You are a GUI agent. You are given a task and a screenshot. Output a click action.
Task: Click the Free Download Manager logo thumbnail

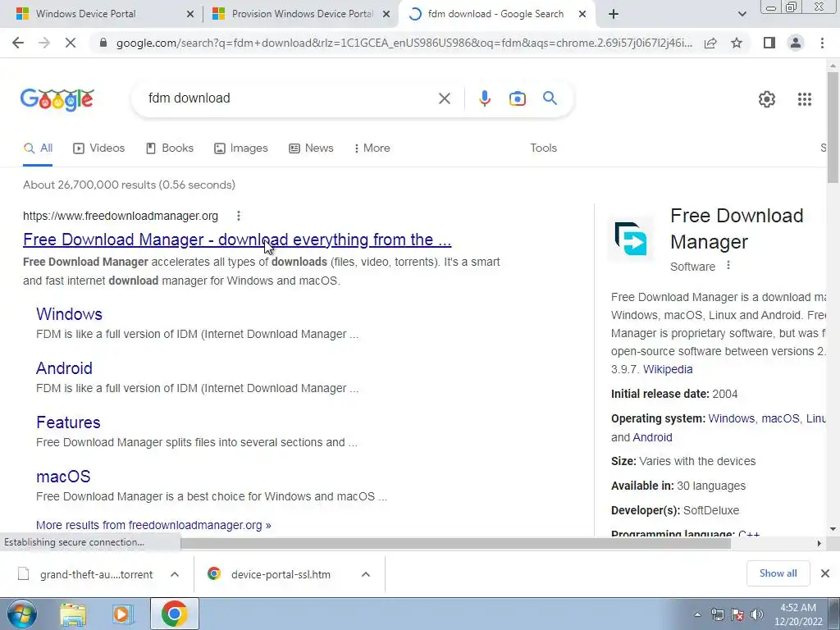631,239
